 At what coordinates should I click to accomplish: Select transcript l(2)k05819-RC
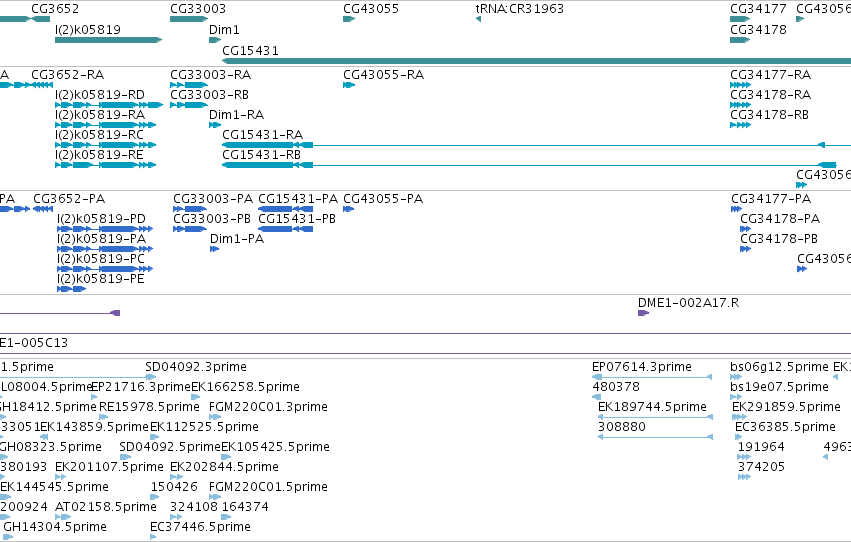[x=105, y=145]
